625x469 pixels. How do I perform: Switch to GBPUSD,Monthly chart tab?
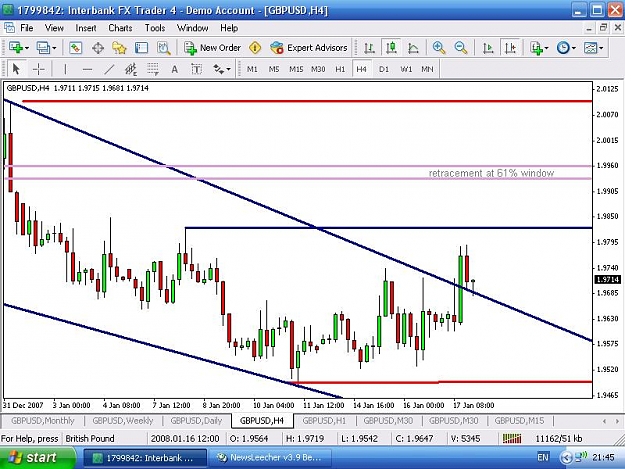coord(43,421)
